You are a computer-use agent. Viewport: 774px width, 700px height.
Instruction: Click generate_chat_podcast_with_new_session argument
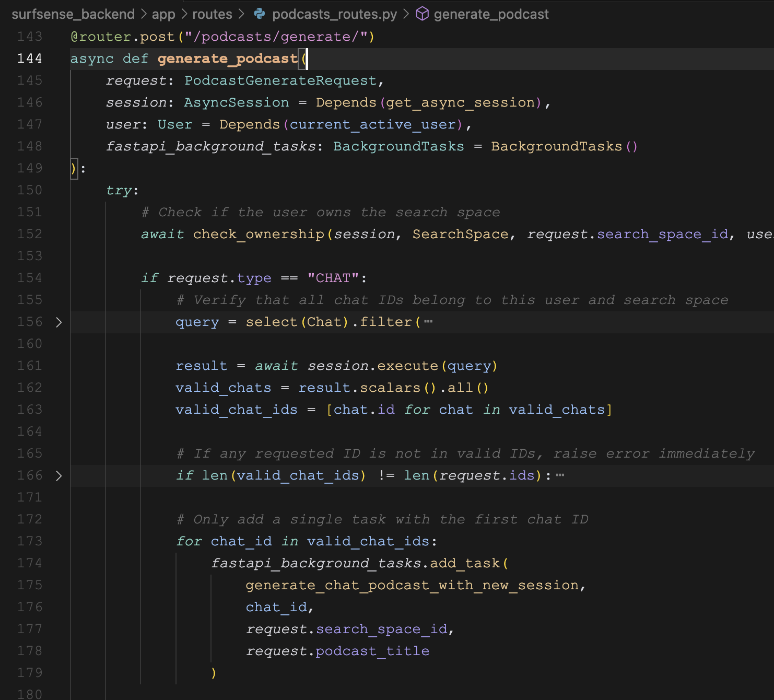412,585
